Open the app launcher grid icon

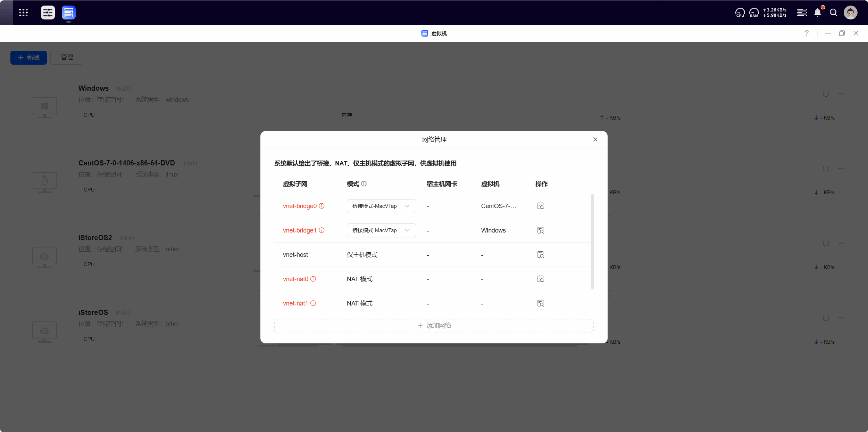click(x=23, y=13)
